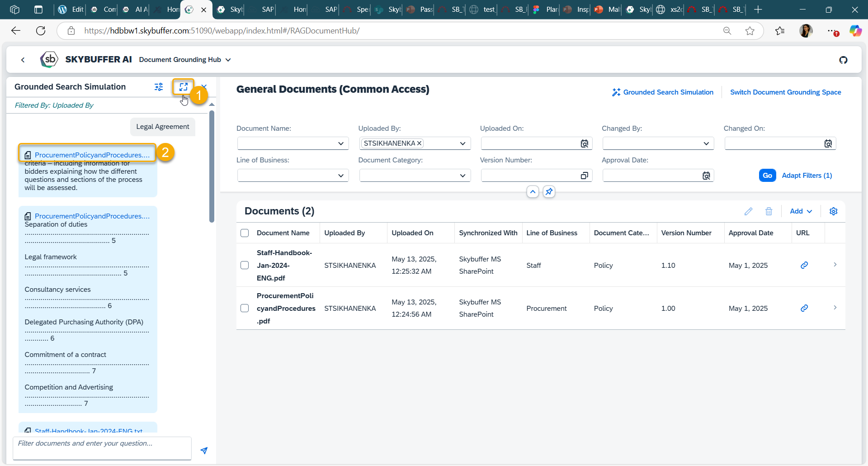Viewport: 868px width, 466px height.
Task: Collapse the filter header with up chevron
Action: (x=533, y=191)
